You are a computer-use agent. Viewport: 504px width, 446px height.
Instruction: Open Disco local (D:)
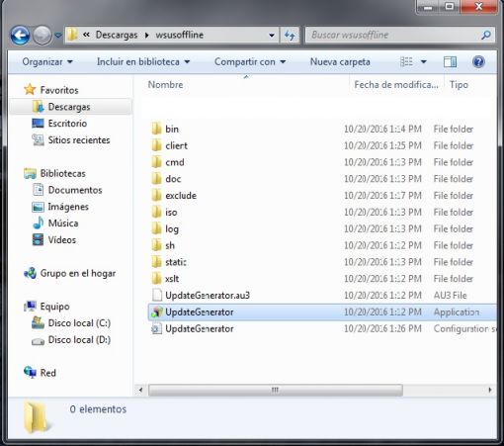coord(79,340)
